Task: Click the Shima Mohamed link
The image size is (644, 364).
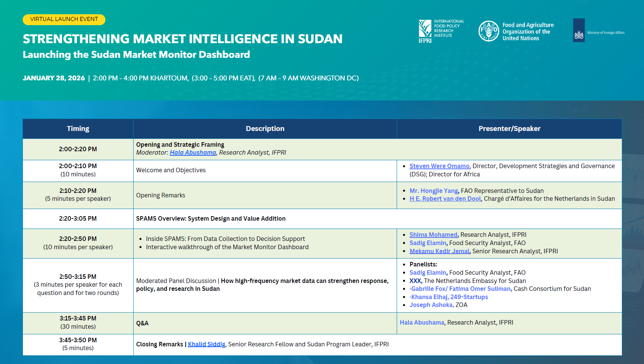Action: click(x=433, y=235)
